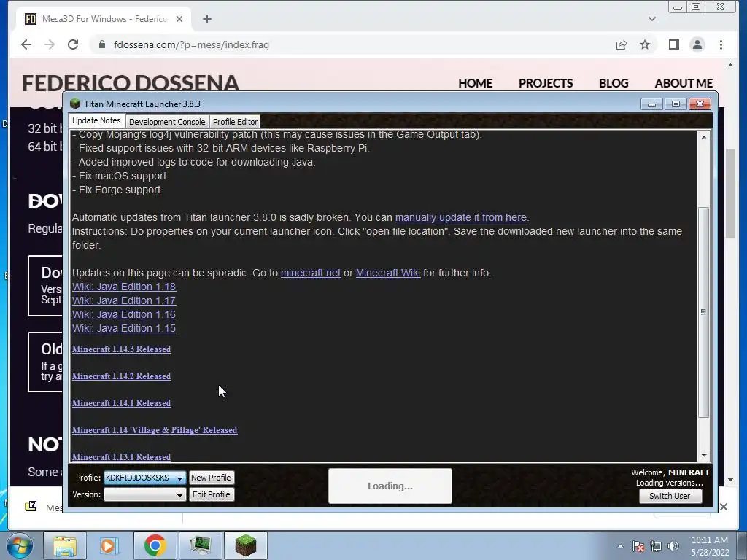Reload the fdossena.com page
This screenshot has height=560, width=747.
point(73,44)
